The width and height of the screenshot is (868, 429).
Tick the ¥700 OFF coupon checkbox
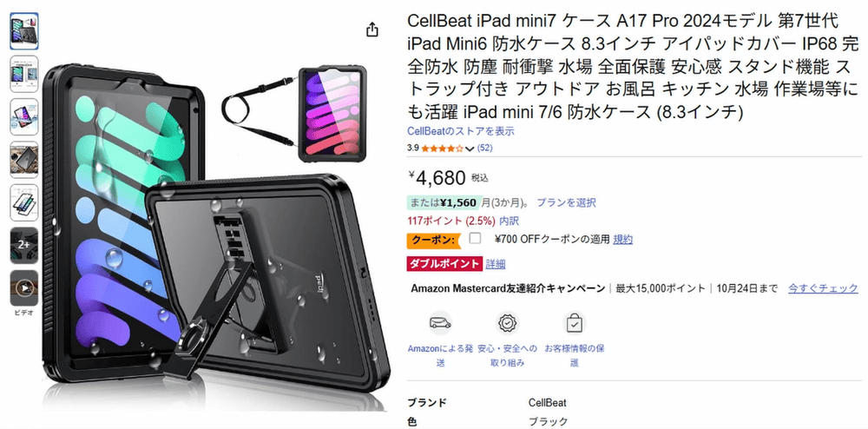(475, 239)
